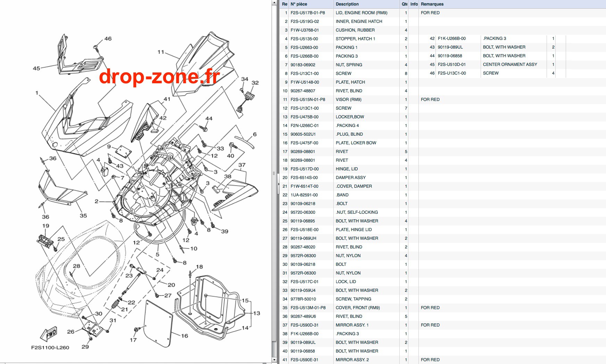Select the row 'DAMPER ASSY'

pos(443,178)
